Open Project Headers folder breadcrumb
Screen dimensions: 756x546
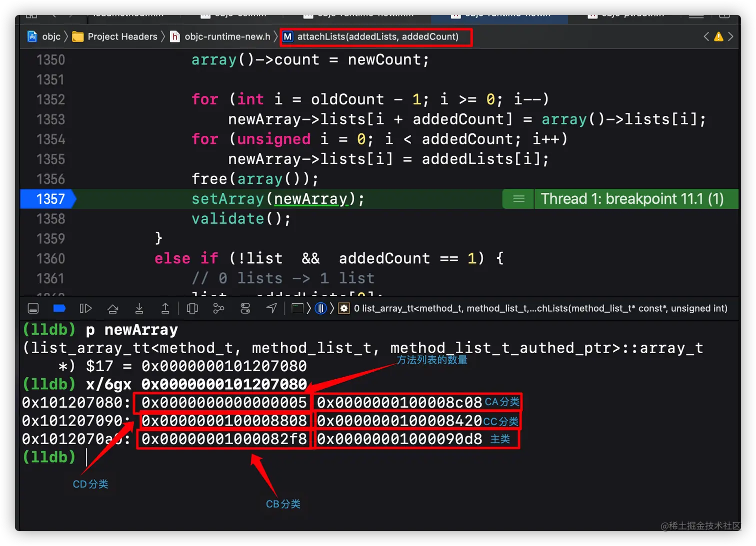point(115,36)
